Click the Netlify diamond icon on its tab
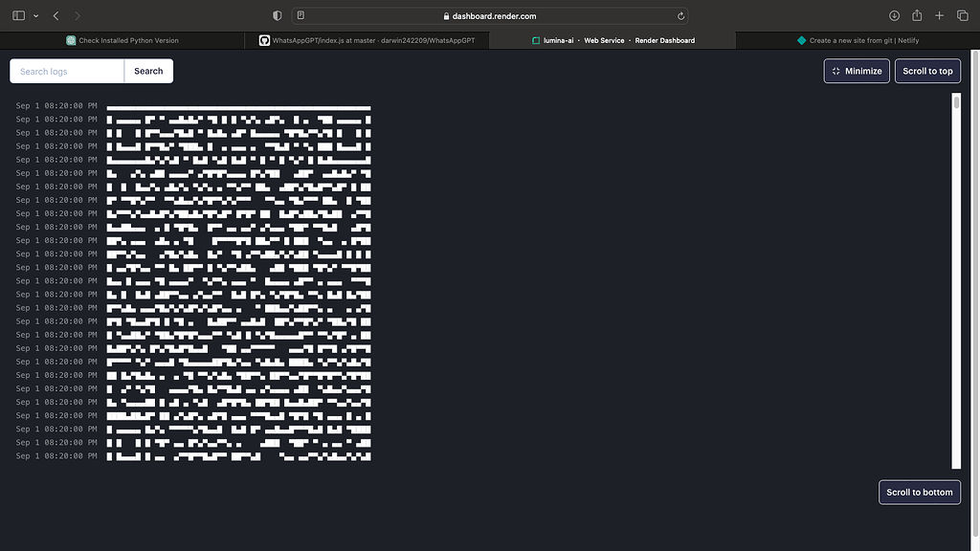This screenshot has width=980, height=551. coord(799,40)
